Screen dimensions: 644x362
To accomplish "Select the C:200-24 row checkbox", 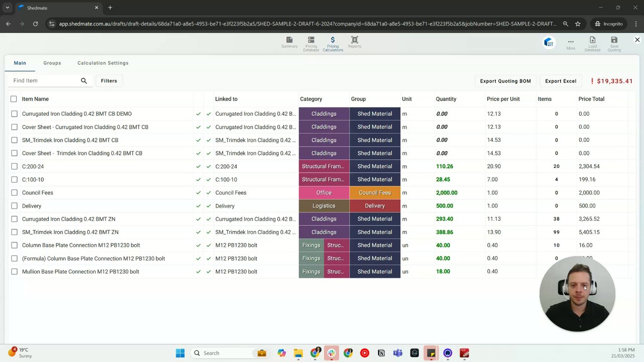I will pyautogui.click(x=14, y=166).
